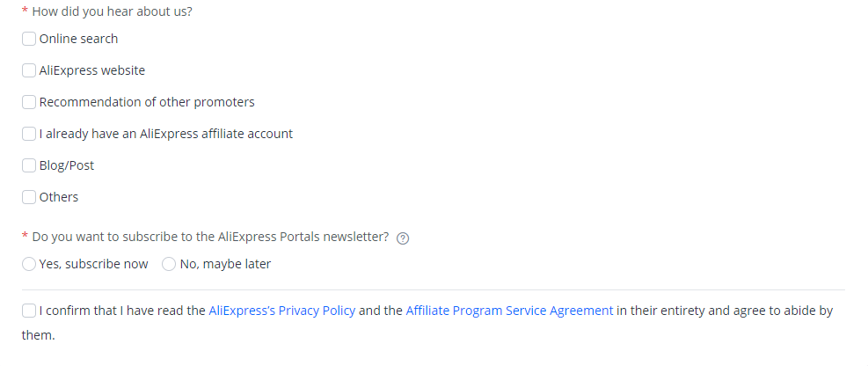
Task: Click the 'I already have an AliExpress affiliate account' text
Action: pyautogui.click(x=166, y=134)
